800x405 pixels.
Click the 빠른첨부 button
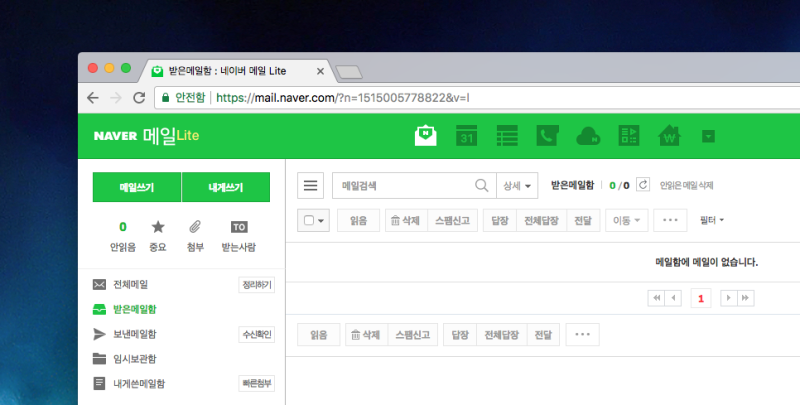pos(257,384)
